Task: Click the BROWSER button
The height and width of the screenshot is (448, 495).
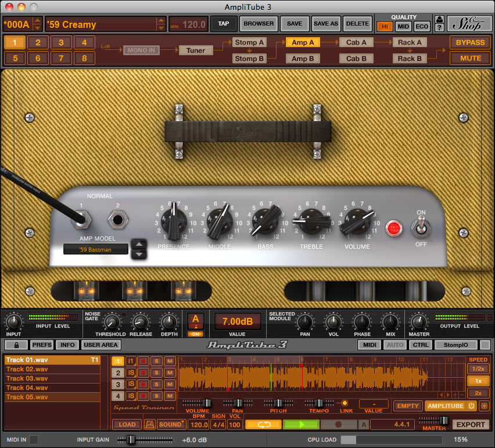Action: [259, 24]
